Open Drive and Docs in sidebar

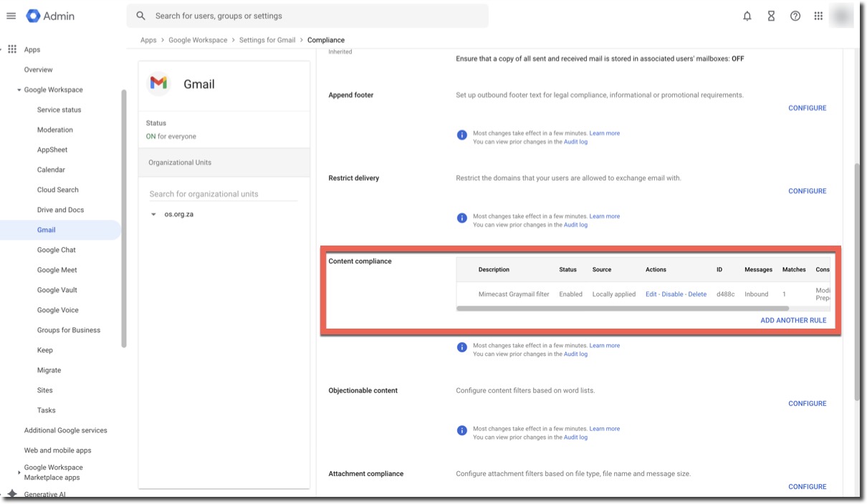pos(60,210)
